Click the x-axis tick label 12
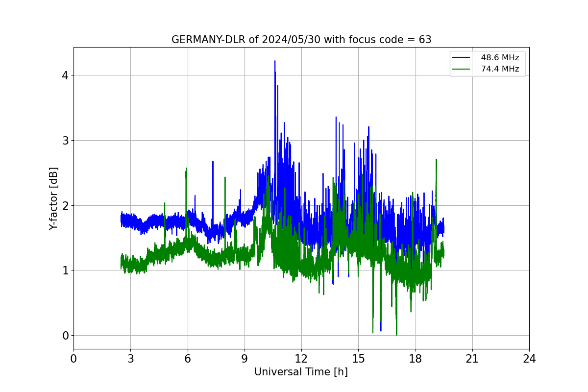588x392 pixels. pyautogui.click(x=301, y=359)
